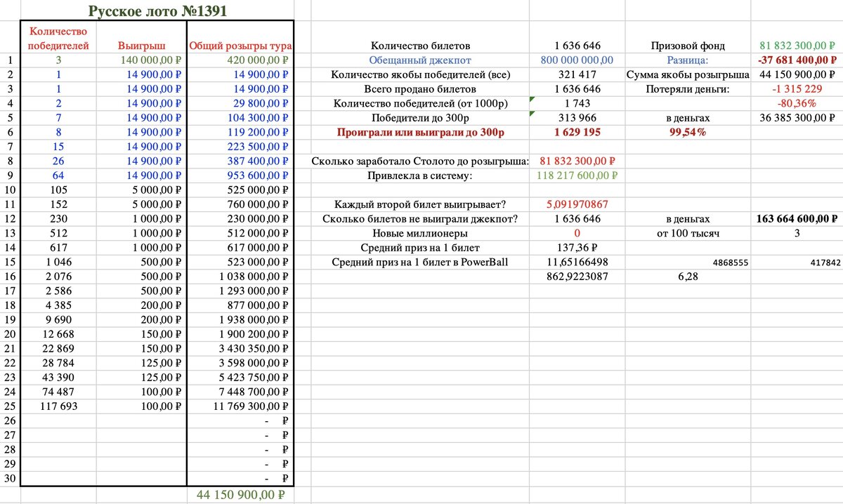Select the cell '1 038 000,00 ₽'
This screenshot has height=504, width=843.
pyautogui.click(x=254, y=277)
